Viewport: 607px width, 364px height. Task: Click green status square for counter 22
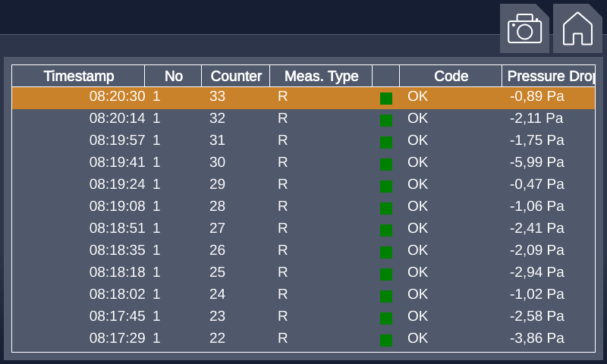click(386, 340)
